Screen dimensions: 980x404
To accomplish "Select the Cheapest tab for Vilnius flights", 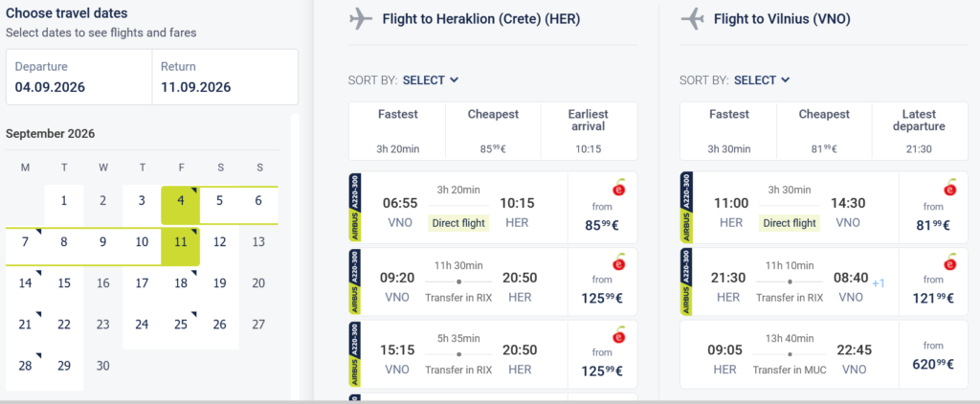I will click(824, 131).
